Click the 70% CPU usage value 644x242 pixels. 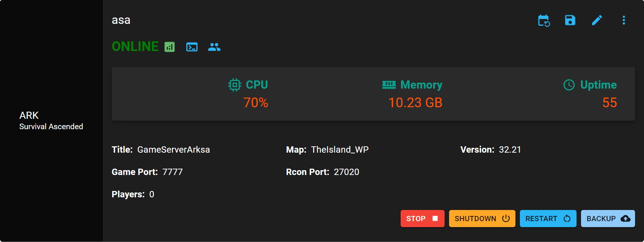(256, 103)
